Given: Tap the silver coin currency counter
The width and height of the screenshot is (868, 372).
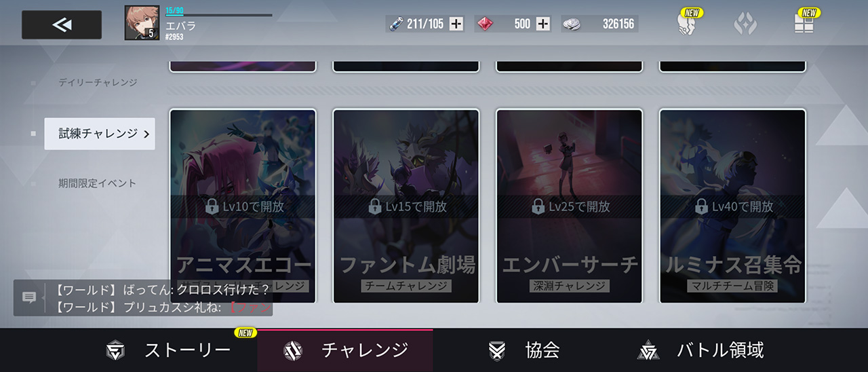Looking at the screenshot, I should (x=599, y=24).
